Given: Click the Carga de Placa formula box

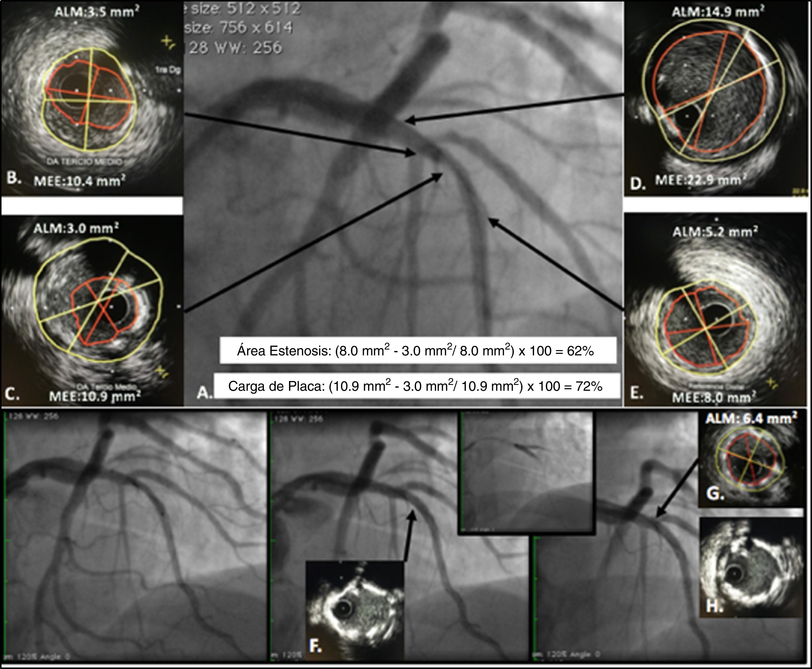Looking at the screenshot, I should [x=417, y=386].
